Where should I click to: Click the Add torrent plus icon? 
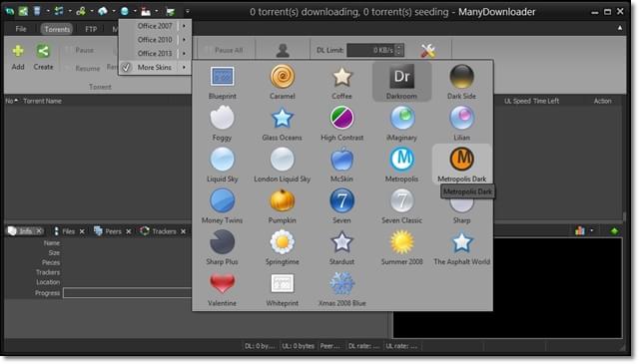18,51
